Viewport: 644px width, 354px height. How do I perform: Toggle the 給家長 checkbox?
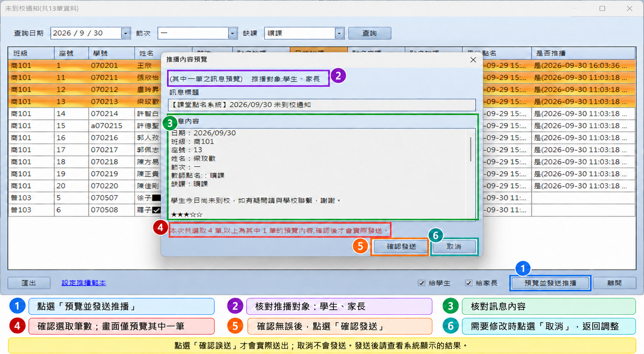pos(469,283)
